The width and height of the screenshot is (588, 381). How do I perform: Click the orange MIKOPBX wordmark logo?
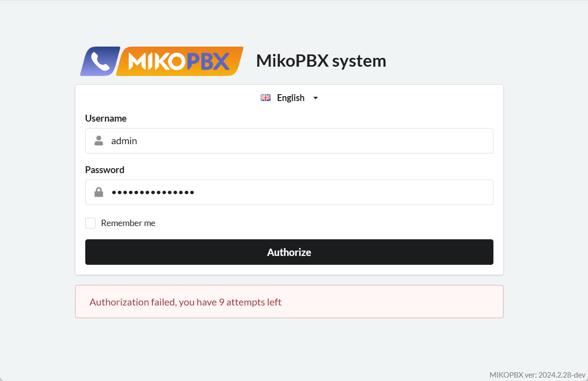tap(179, 62)
